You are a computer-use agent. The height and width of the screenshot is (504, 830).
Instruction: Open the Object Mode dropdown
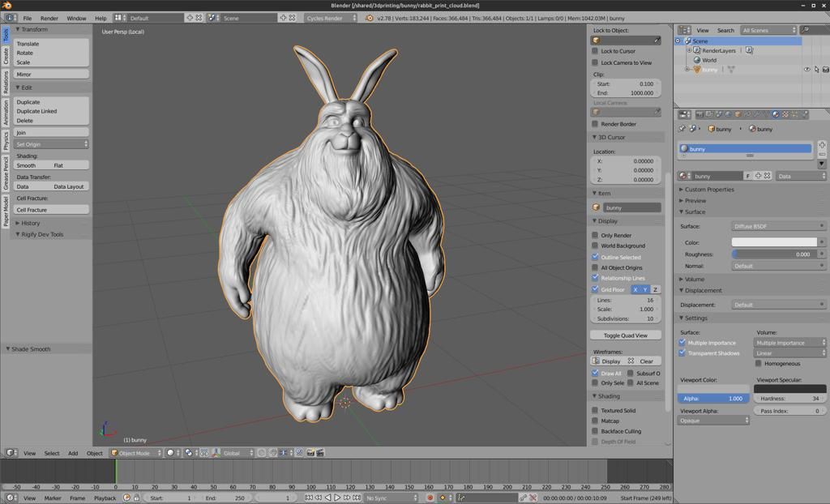tap(136, 453)
